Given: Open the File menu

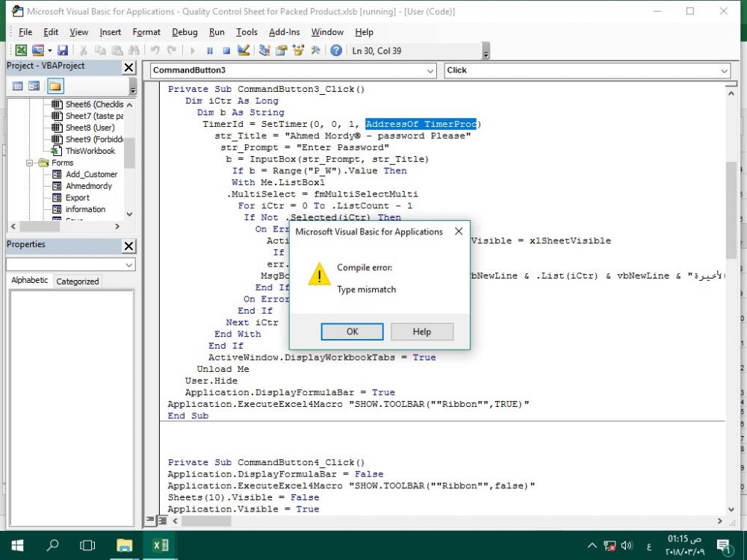Looking at the screenshot, I should click(25, 32).
